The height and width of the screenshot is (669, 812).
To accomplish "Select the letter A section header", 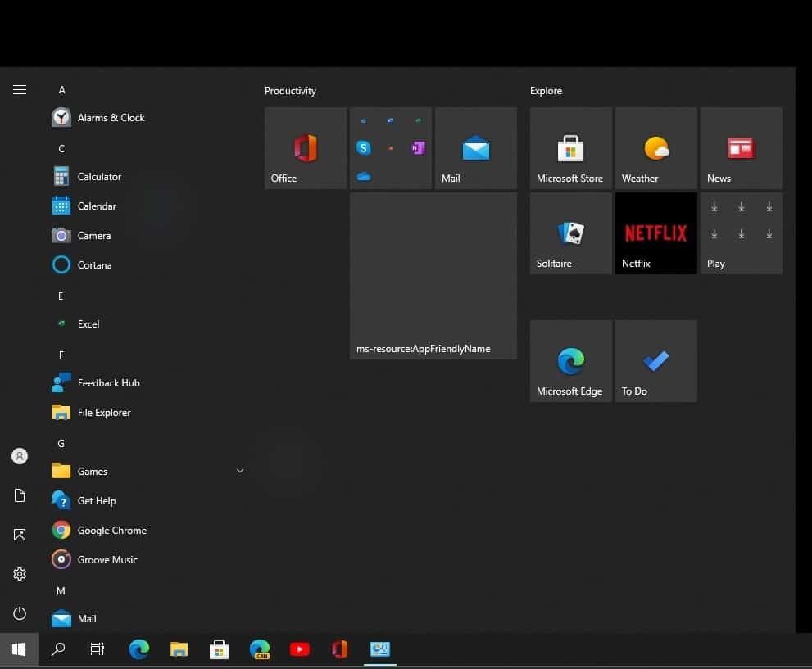I will click(x=61, y=89).
